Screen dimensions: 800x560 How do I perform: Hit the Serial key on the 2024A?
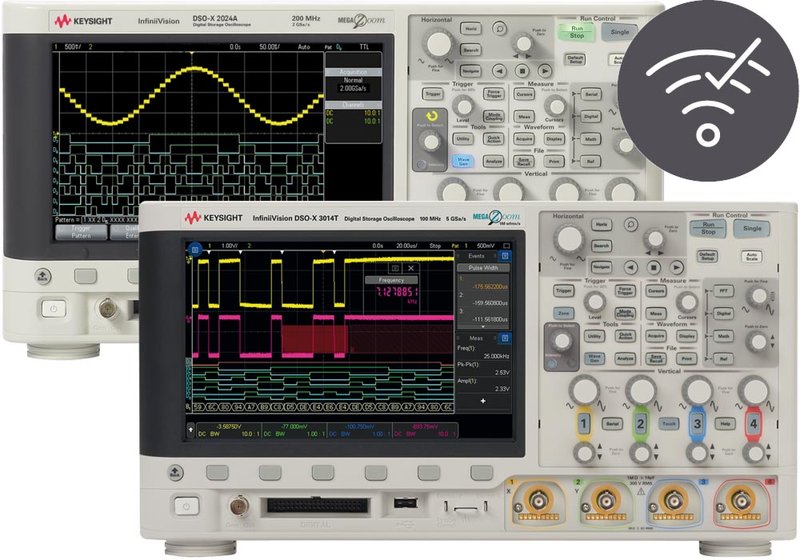point(591,94)
